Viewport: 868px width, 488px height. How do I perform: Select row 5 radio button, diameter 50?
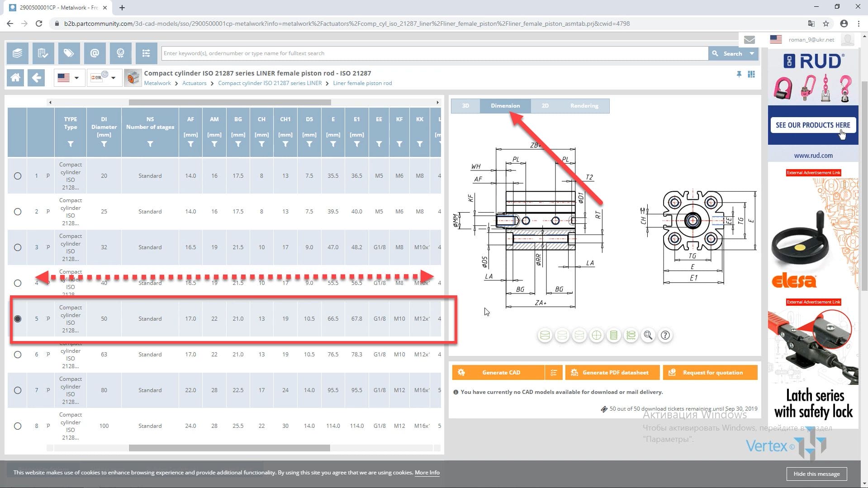point(18,319)
